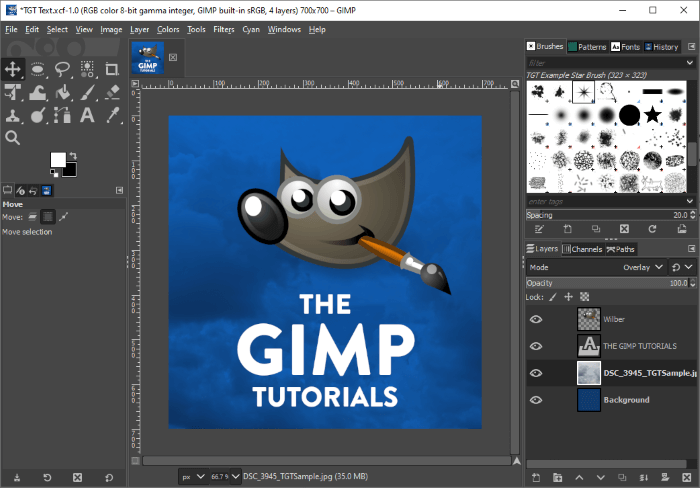Select the star shaped brush
This screenshot has width=700, height=488.
(x=652, y=115)
